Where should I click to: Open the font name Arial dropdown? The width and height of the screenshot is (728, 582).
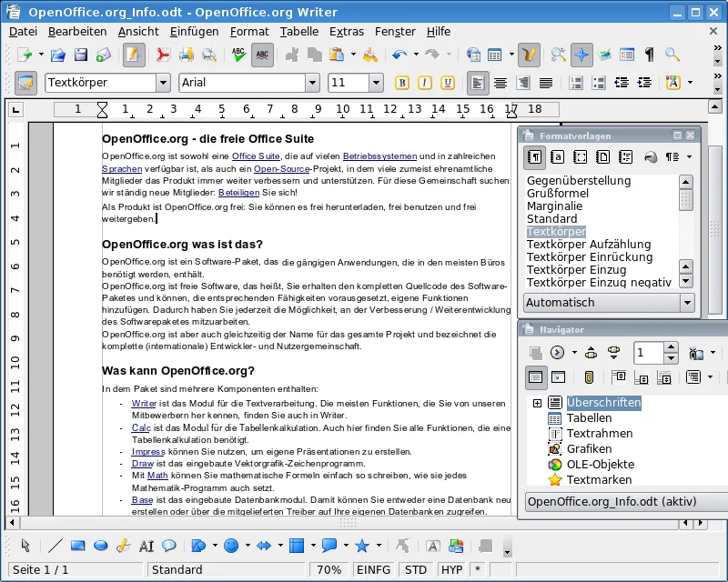point(312,83)
